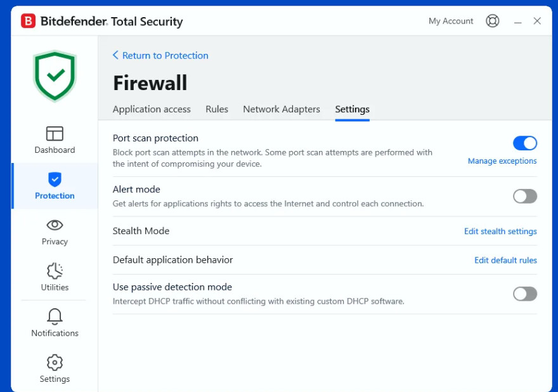Click the Stealth Mode label

pos(141,231)
